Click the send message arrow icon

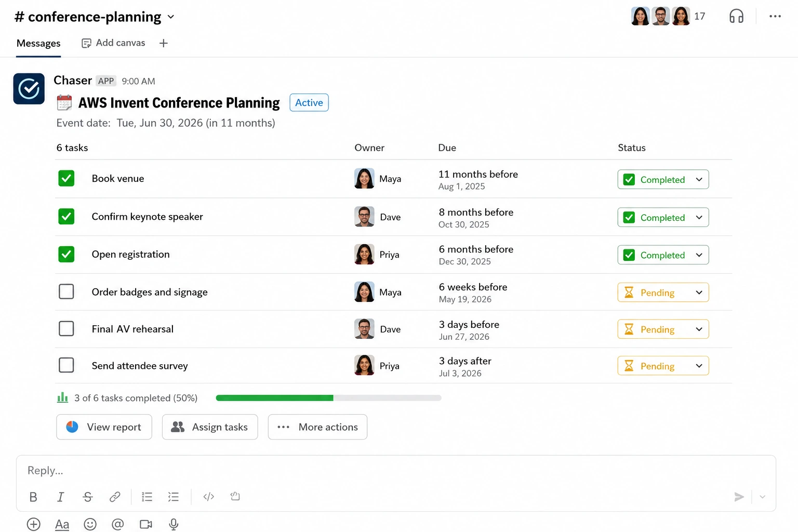[x=739, y=497]
